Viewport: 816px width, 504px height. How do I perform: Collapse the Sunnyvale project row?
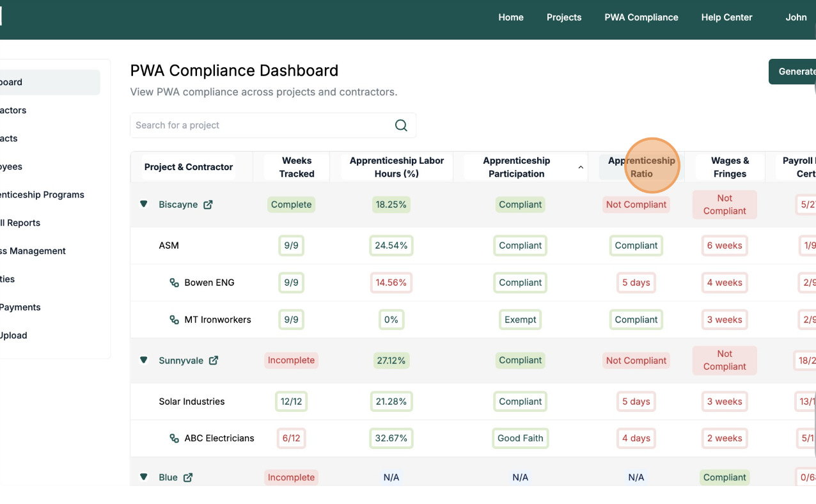144,360
